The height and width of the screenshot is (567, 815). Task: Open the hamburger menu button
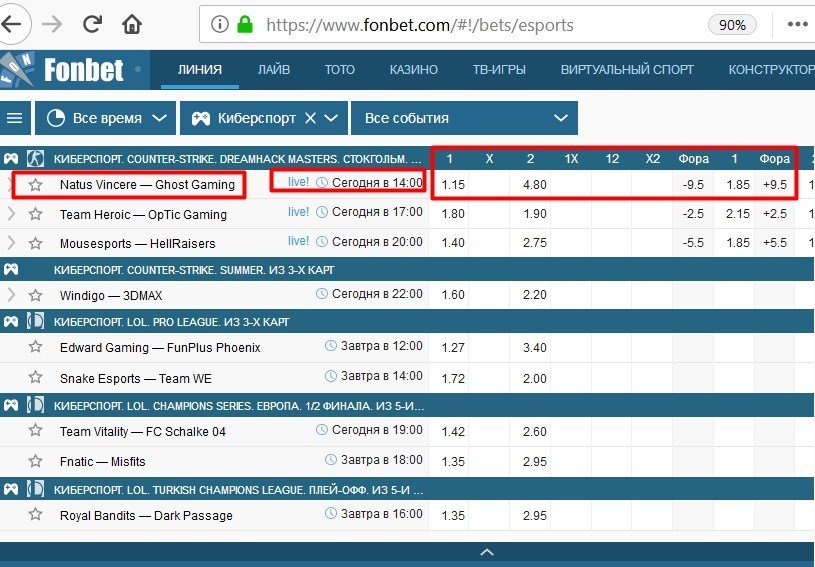(15, 118)
